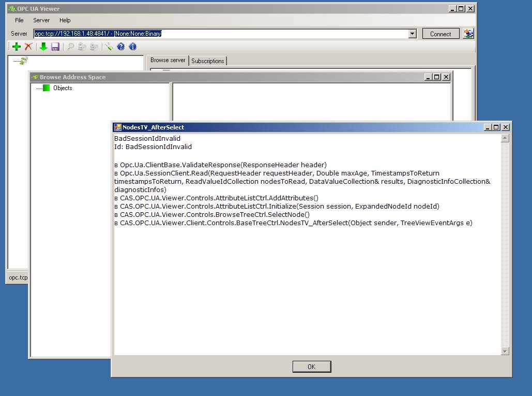
Task: Open the Help menu
Action: [x=65, y=20]
